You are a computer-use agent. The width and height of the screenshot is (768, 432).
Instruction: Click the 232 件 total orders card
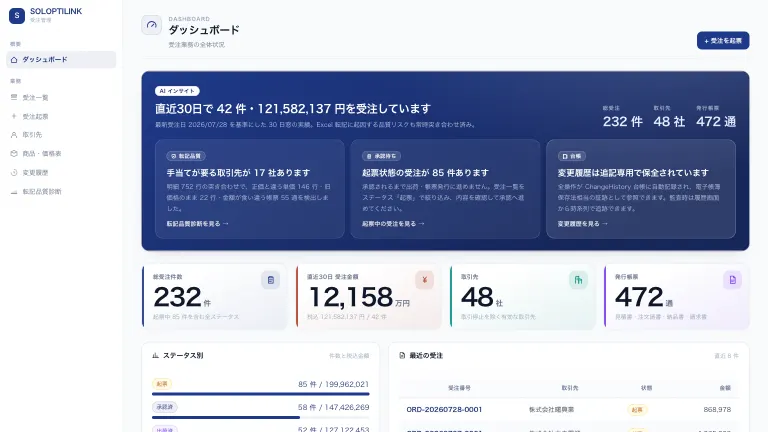[215, 297]
